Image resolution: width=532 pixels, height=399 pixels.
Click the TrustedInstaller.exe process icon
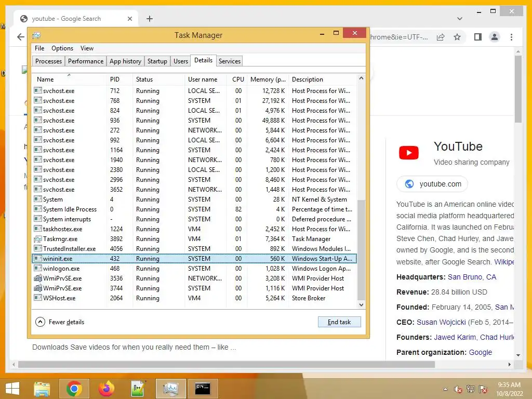click(37, 249)
